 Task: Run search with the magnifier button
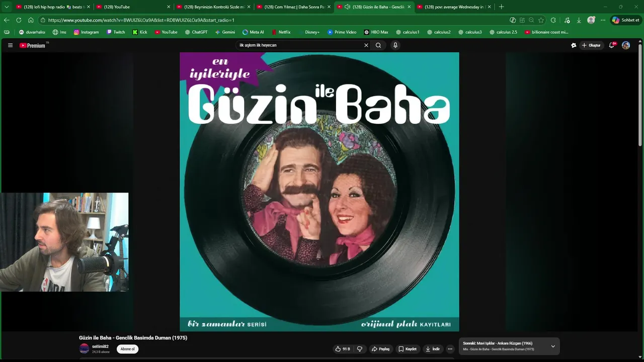(x=378, y=45)
